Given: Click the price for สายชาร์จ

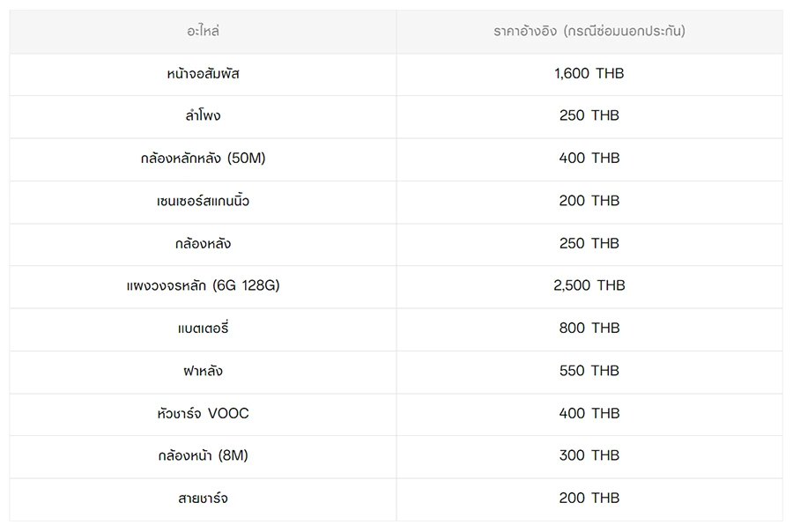Looking at the screenshot, I should [x=589, y=499].
